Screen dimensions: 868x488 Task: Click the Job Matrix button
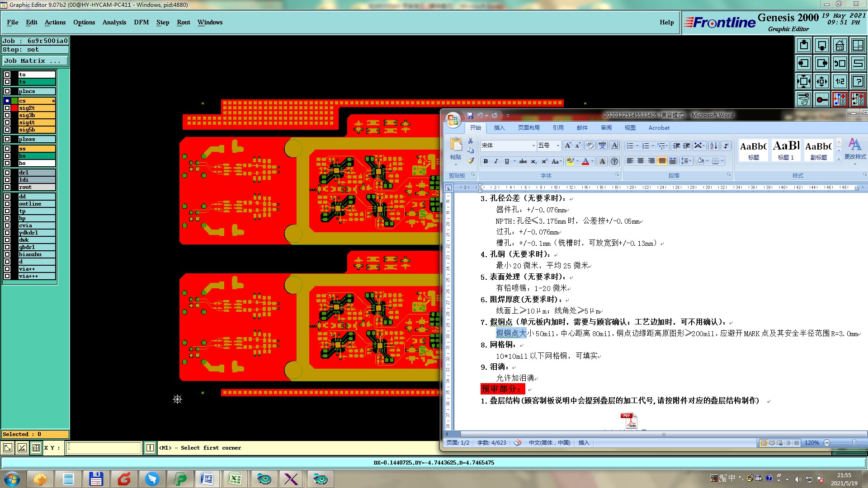(x=35, y=61)
